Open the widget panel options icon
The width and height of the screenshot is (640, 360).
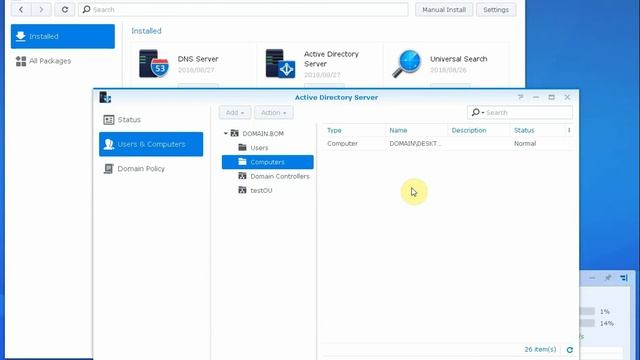click(624, 278)
